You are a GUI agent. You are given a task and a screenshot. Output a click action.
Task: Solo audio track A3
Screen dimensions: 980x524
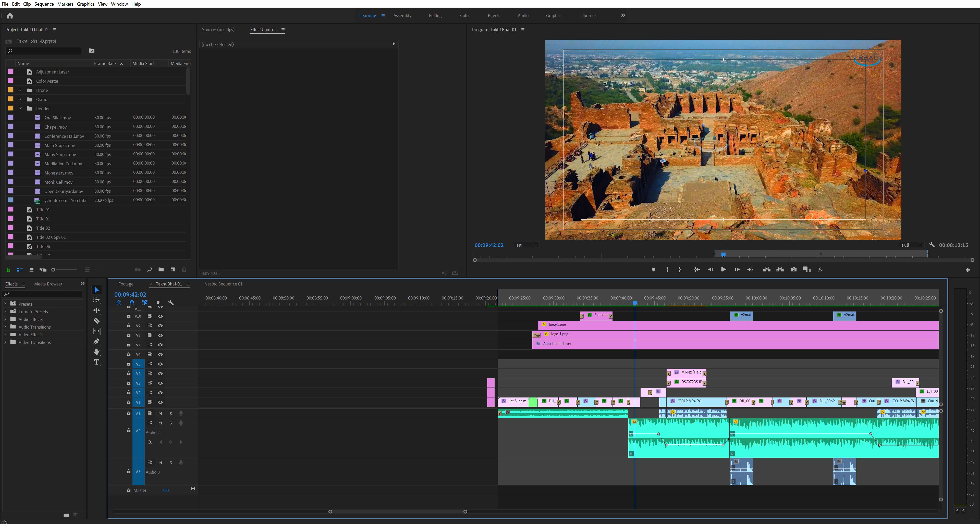(x=170, y=463)
